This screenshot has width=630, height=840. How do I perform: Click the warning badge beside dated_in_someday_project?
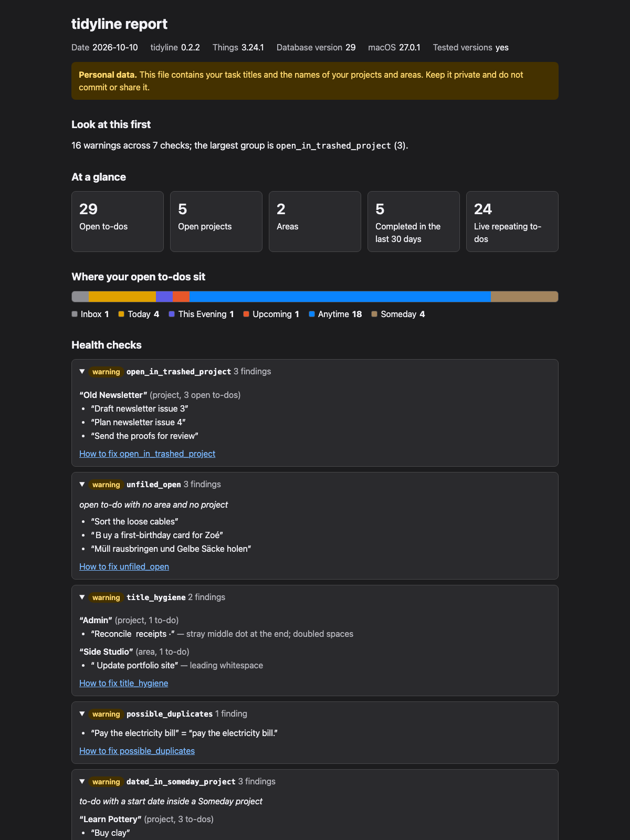106,782
